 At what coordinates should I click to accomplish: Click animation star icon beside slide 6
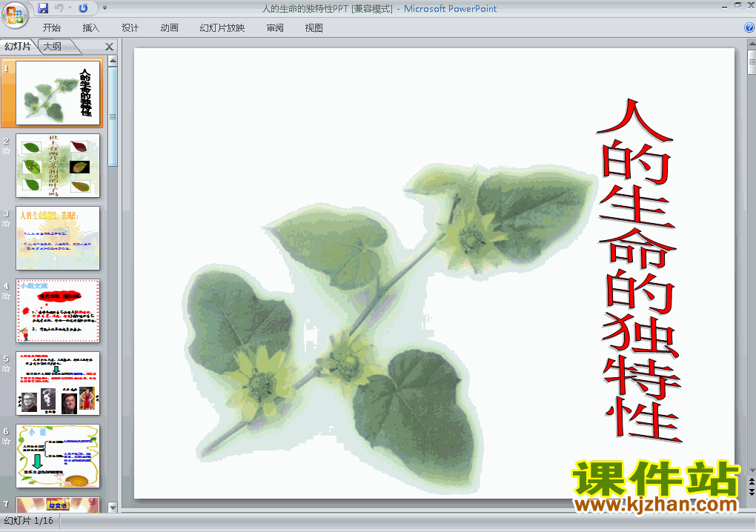[x=6, y=442]
